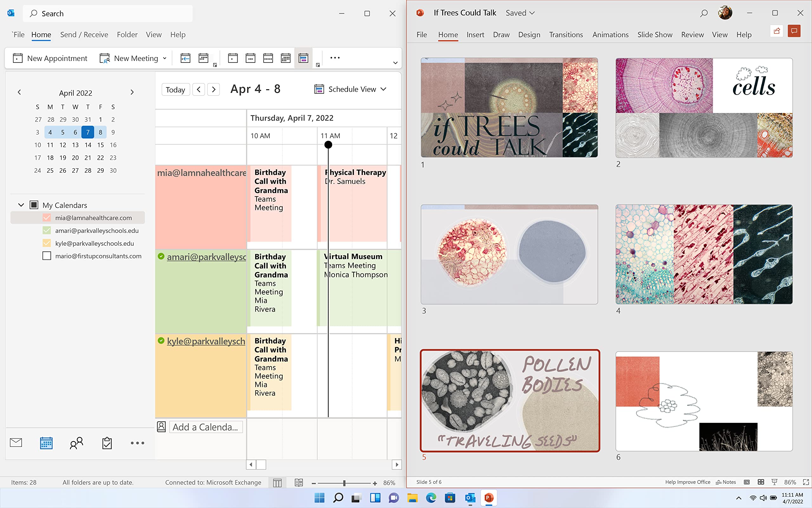
Task: Open People contacts in Outlook navigation
Action: [x=76, y=443]
